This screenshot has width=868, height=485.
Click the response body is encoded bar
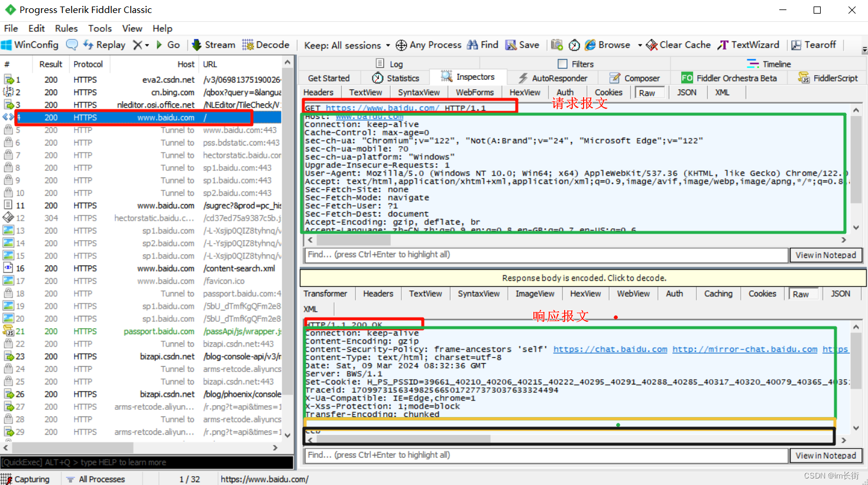584,278
